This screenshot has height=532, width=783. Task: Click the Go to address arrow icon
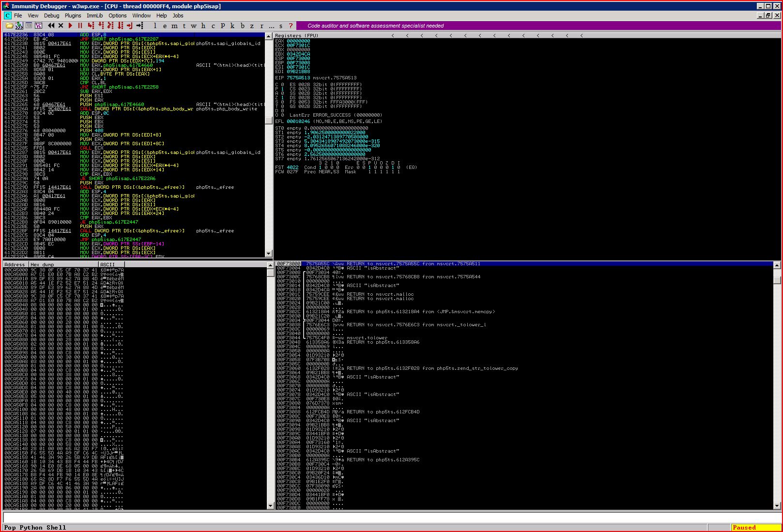pos(140,26)
